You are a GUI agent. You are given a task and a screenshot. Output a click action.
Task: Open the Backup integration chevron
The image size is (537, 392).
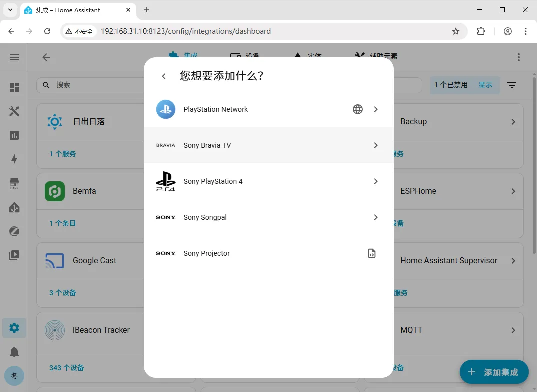(x=513, y=122)
